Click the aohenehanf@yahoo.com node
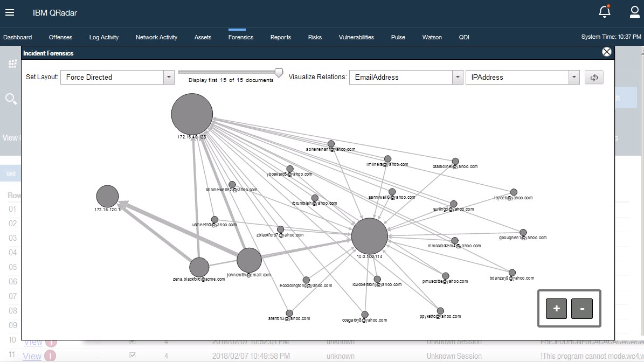 (331, 144)
